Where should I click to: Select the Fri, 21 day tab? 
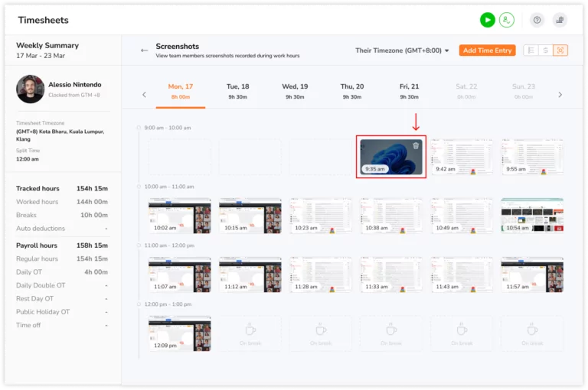tap(409, 91)
